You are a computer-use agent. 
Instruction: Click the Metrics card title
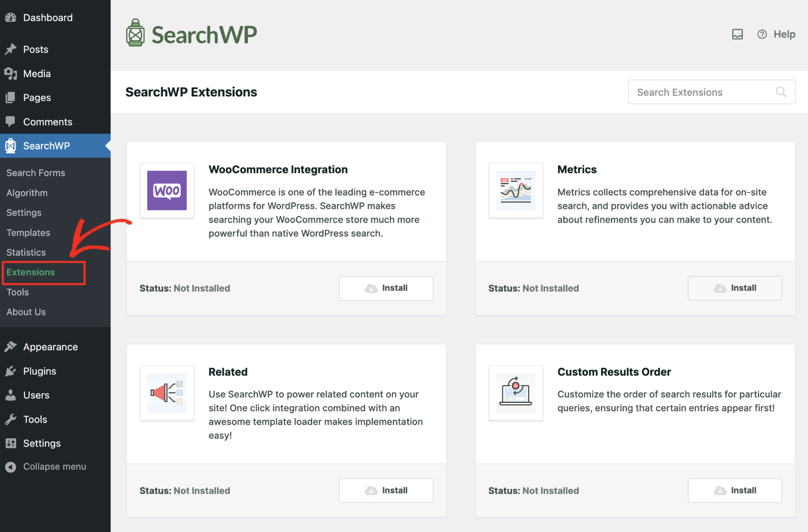[x=577, y=170]
